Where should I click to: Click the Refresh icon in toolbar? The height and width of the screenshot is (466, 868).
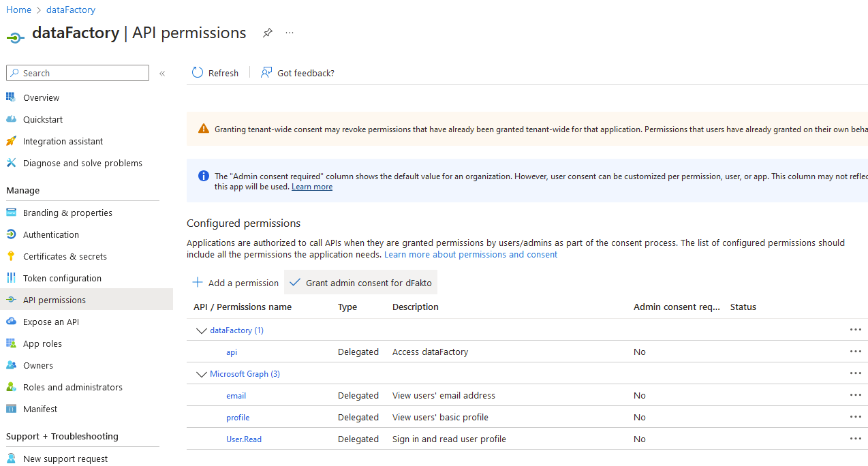tap(198, 73)
